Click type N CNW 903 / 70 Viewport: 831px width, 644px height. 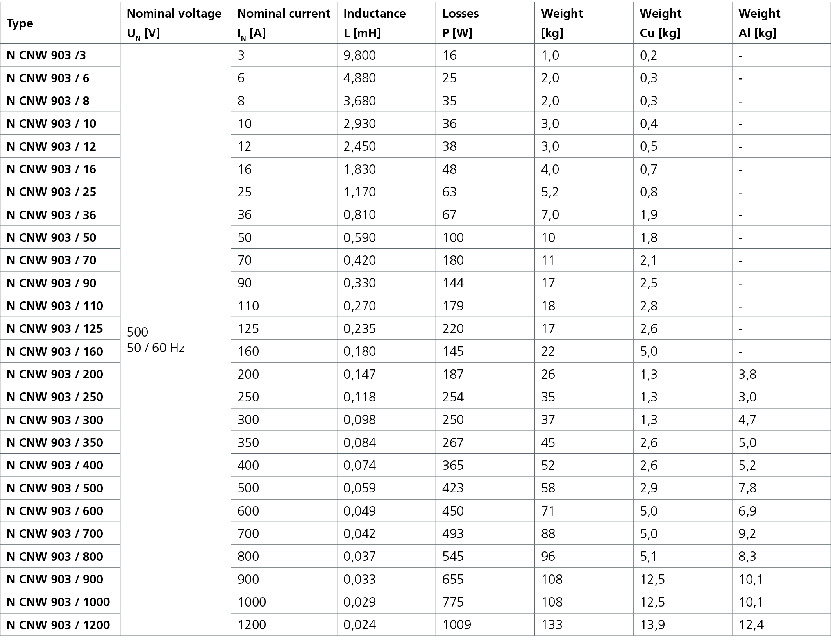point(51,260)
